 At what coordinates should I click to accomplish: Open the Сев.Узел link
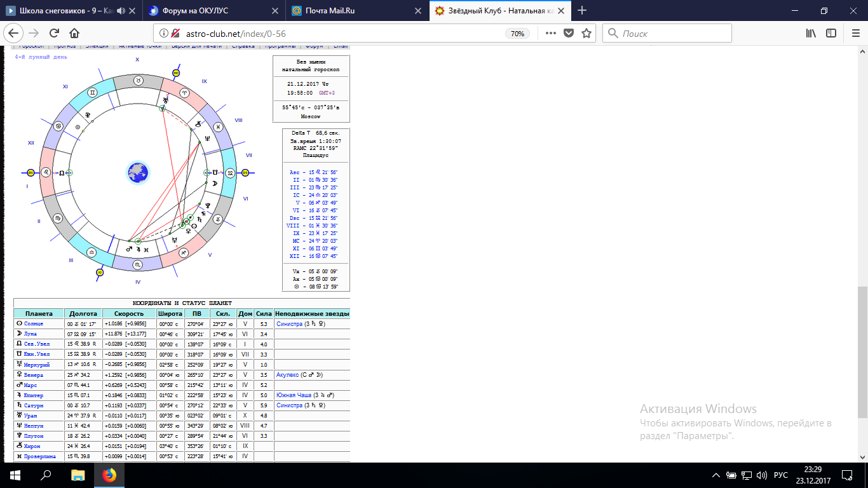36,344
